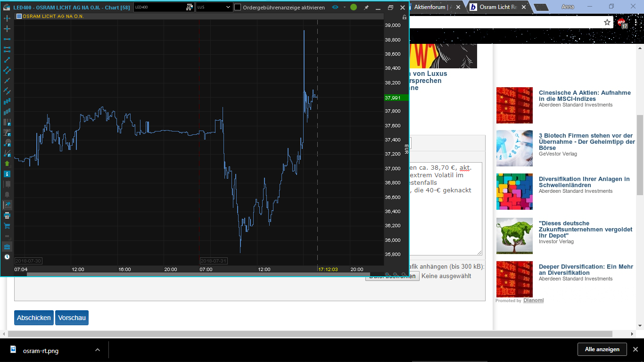Click the yellow 17:12:03 time marker
Viewport: 644px width, 362px height.
(328, 270)
